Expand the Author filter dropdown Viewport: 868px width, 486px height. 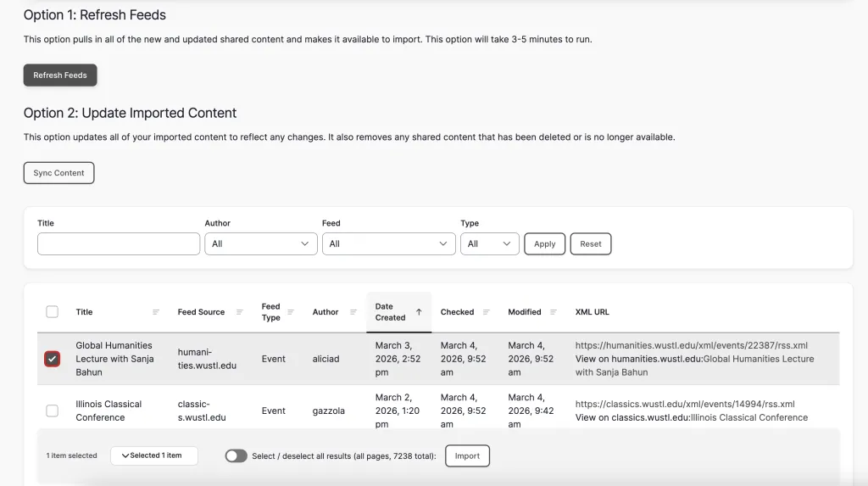pos(260,243)
